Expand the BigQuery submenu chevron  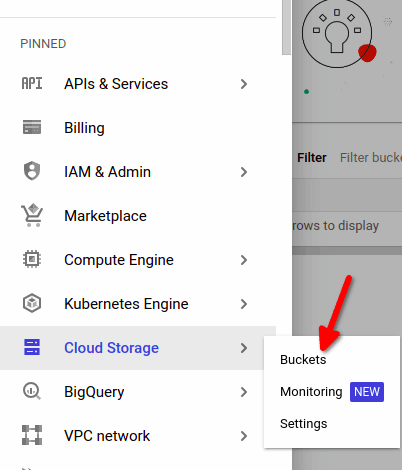point(244,392)
